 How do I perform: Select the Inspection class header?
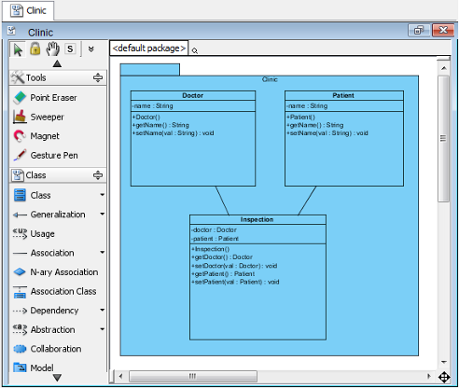click(257, 219)
